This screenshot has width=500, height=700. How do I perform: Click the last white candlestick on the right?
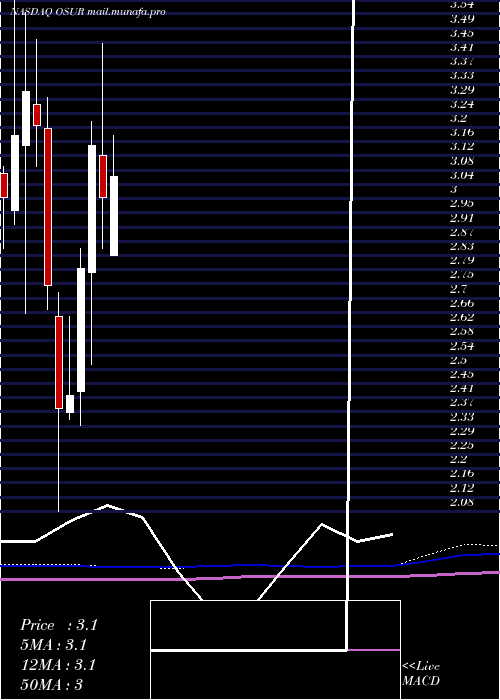(114, 216)
